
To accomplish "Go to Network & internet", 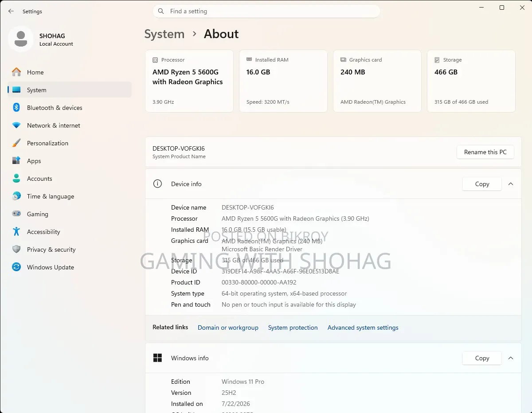I will tap(70, 125).
